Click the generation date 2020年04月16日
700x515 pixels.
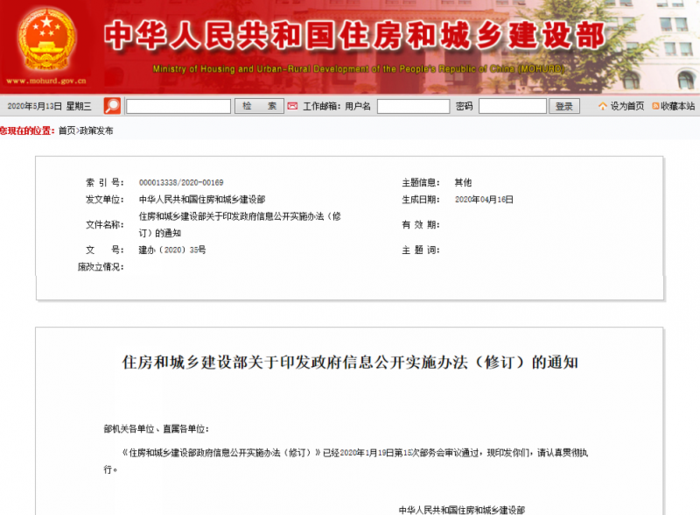[x=484, y=200]
